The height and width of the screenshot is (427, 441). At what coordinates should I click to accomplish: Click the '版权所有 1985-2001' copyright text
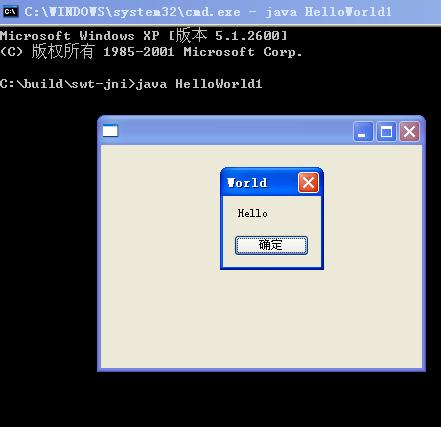click(x=103, y=52)
